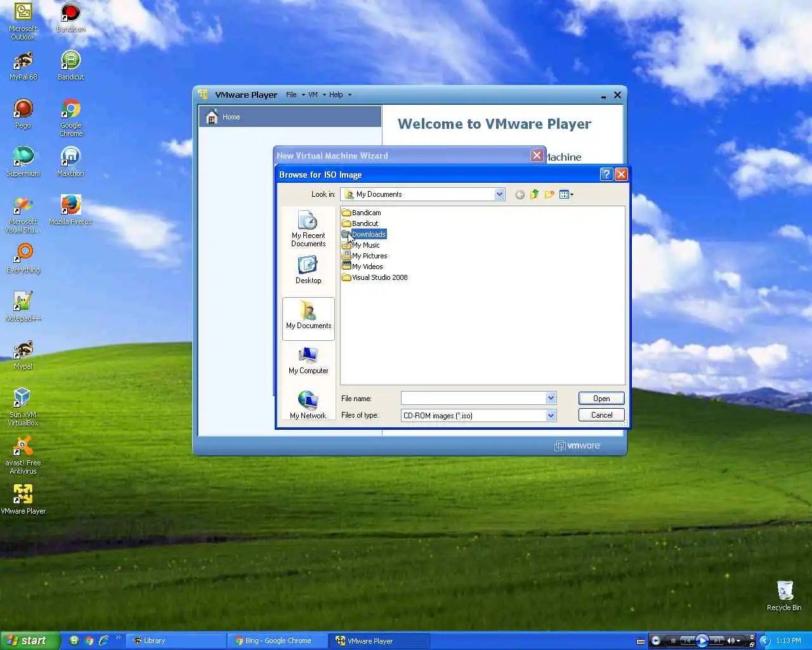The height and width of the screenshot is (650, 812).
Task: Switch to Library taskbar window
Action: [x=176, y=640]
